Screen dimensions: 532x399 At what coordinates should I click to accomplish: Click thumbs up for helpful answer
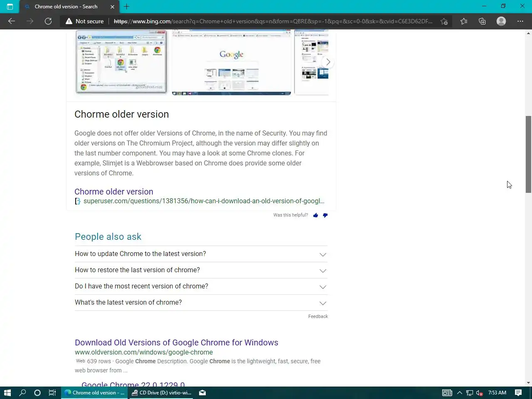315,215
